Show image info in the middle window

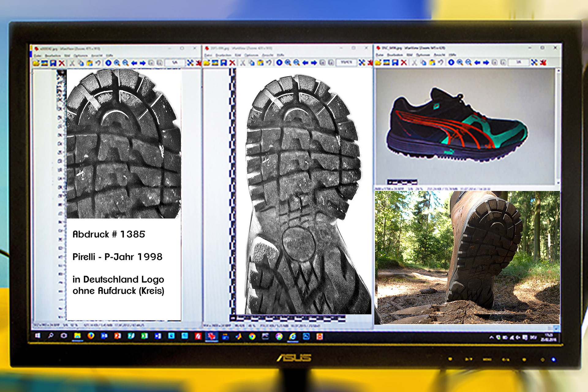(x=279, y=62)
